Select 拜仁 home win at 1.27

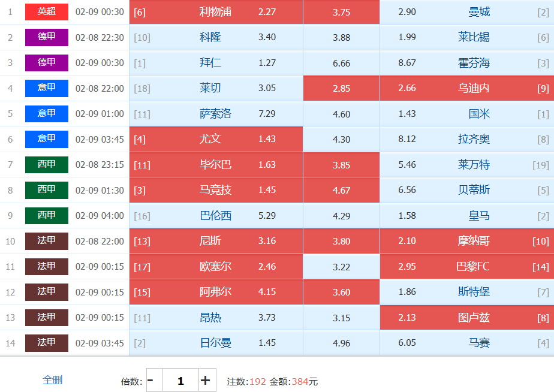click(216, 63)
